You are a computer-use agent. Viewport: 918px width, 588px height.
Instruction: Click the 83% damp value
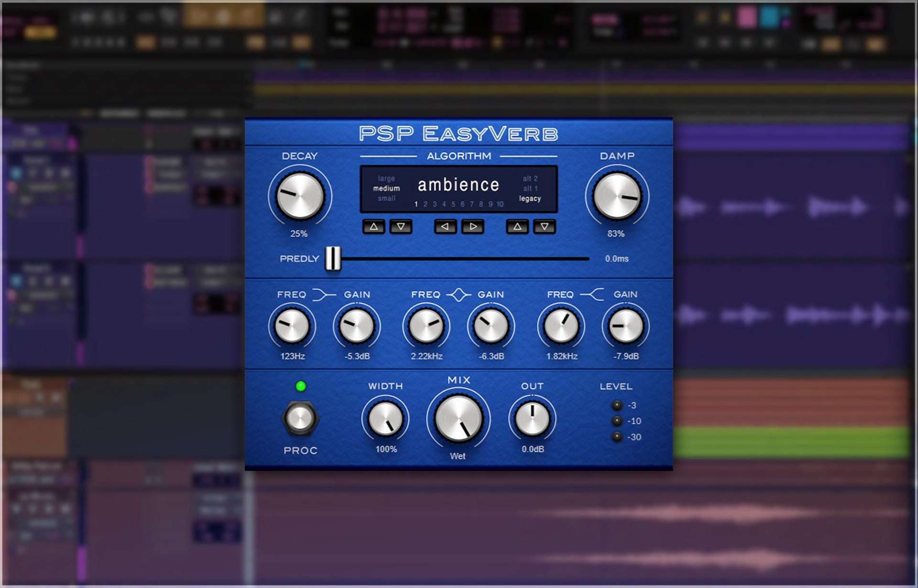click(x=616, y=234)
